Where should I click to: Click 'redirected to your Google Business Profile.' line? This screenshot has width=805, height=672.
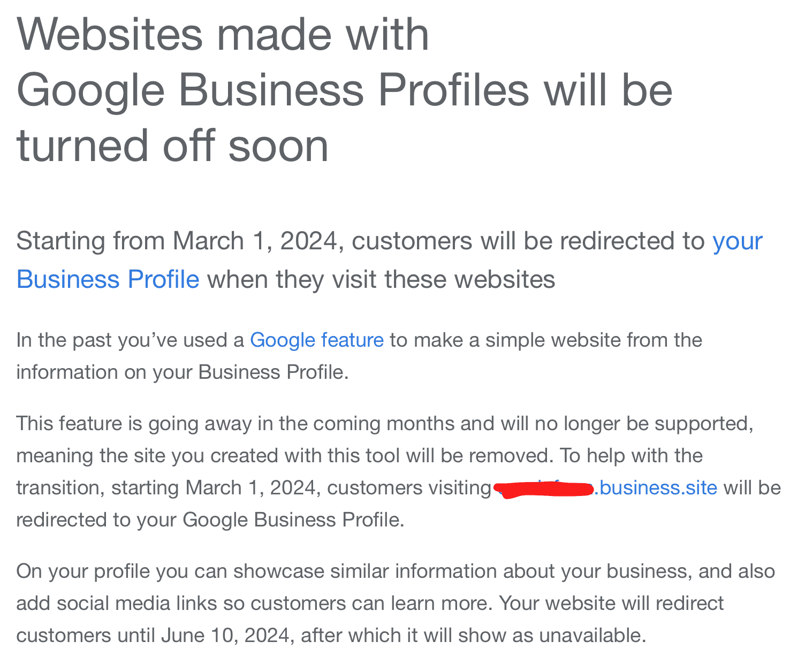(x=210, y=520)
